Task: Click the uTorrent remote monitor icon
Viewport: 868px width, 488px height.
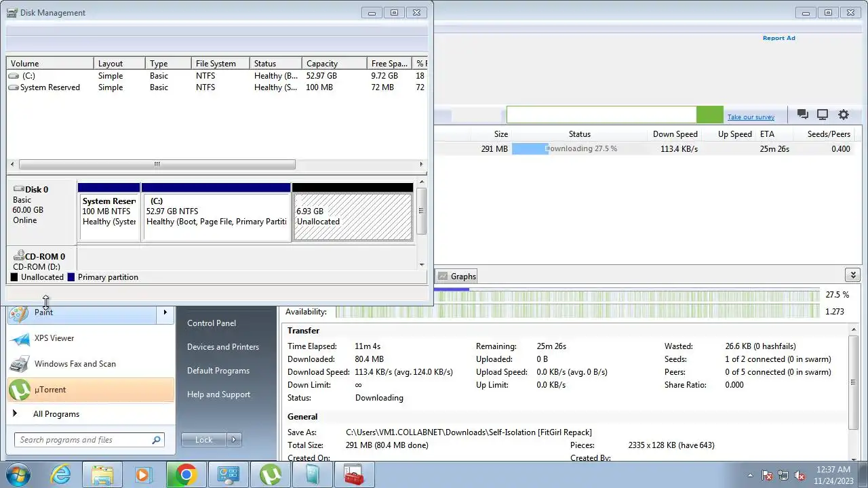Action: click(823, 115)
